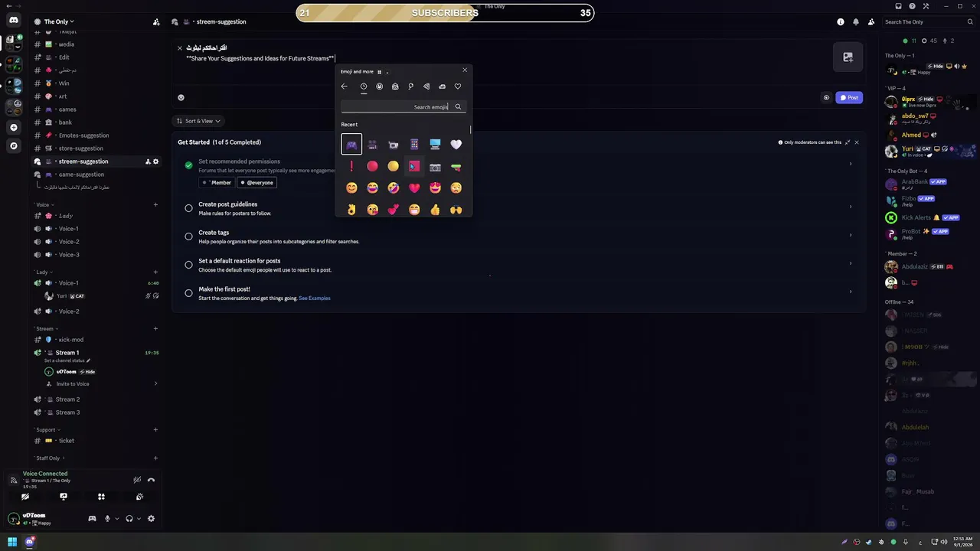Switch to the smiley faces emoji tab
This screenshot has height=551, width=980.
point(379,86)
